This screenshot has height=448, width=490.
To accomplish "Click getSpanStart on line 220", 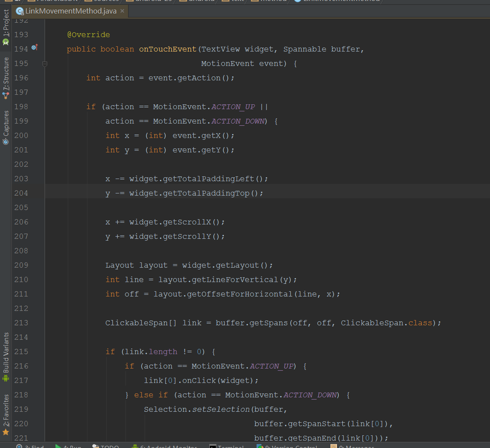I will coord(316,424).
